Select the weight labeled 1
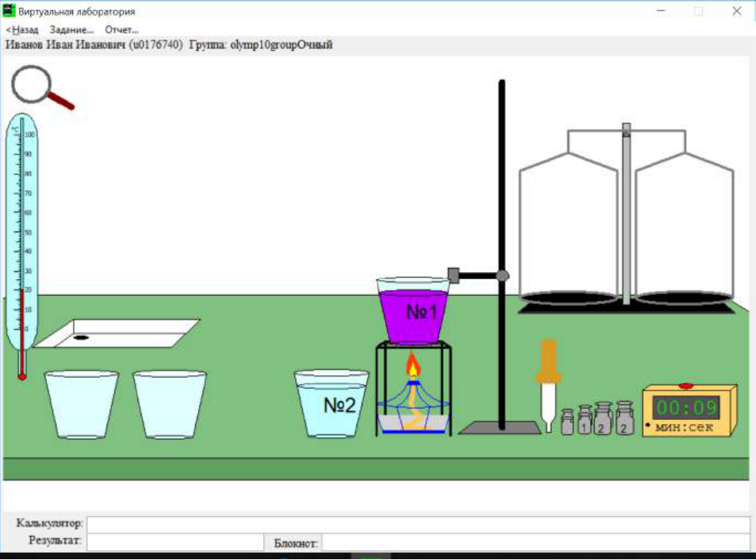Screen dimensions: 756x560 point(585,420)
